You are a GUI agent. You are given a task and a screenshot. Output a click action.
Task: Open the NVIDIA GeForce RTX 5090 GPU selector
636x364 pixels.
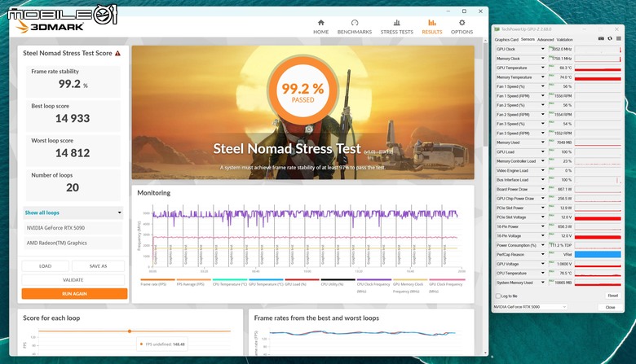click(x=530, y=307)
